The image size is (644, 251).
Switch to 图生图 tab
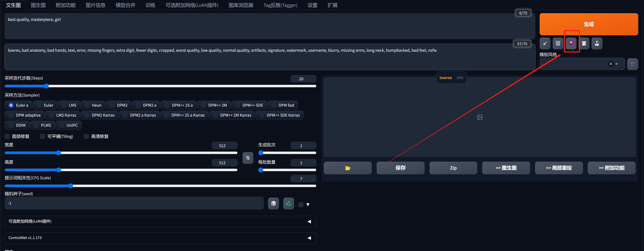coord(38,5)
